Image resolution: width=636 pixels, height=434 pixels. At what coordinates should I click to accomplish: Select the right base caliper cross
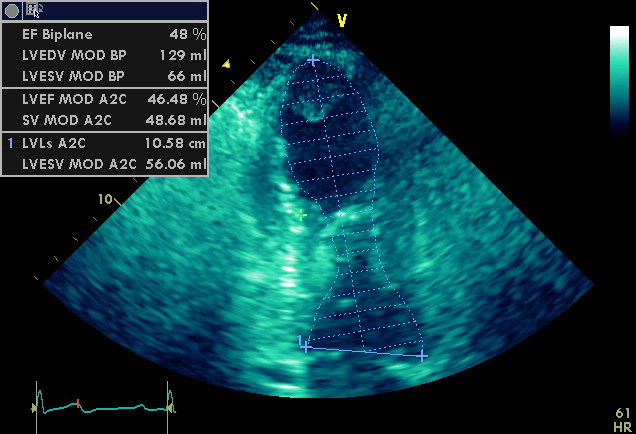coord(422,355)
